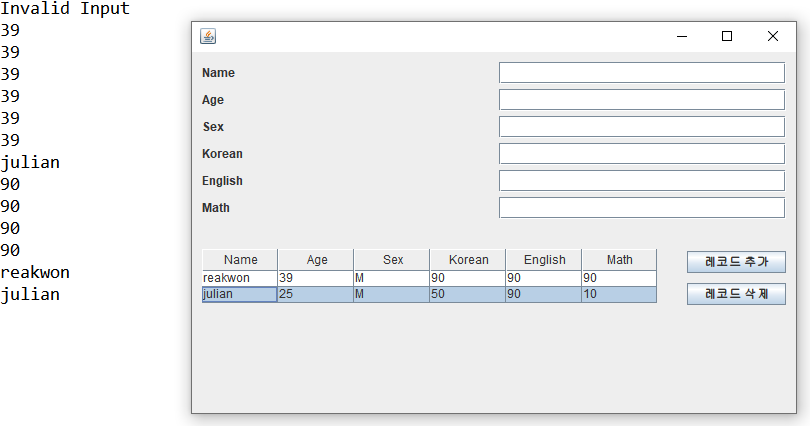This screenshot has width=810, height=426.
Task: Click the Java icon in title bar
Action: (x=208, y=36)
